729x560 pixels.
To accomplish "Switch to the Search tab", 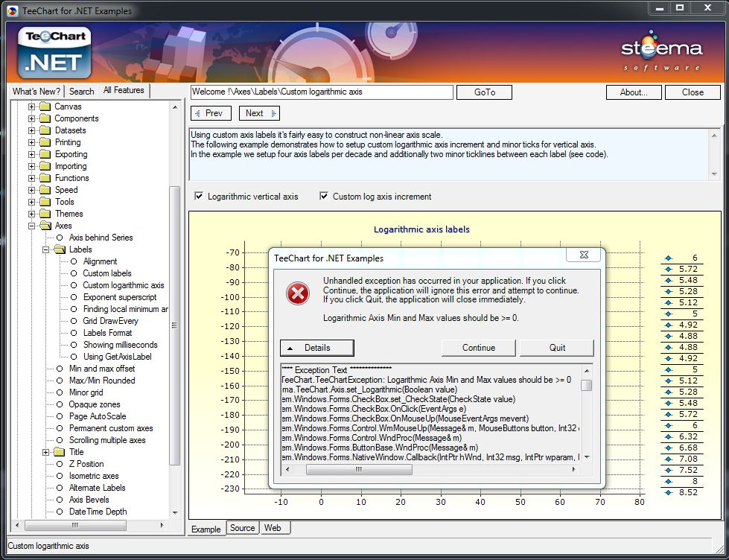I will click(81, 92).
